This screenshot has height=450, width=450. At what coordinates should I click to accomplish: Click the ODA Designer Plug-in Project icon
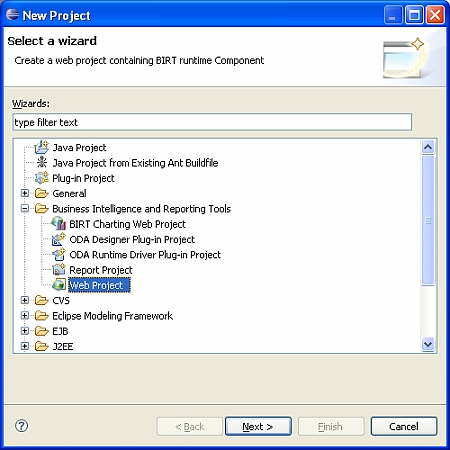(x=59, y=239)
